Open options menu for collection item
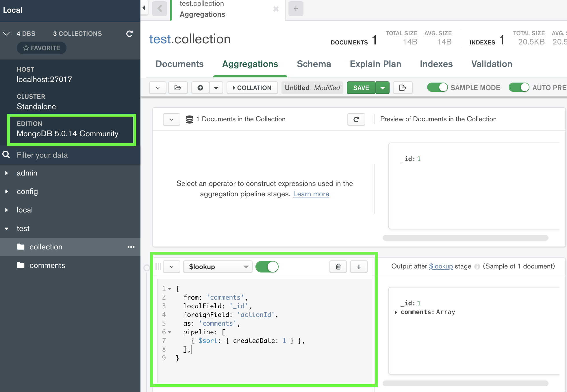 [x=131, y=247]
